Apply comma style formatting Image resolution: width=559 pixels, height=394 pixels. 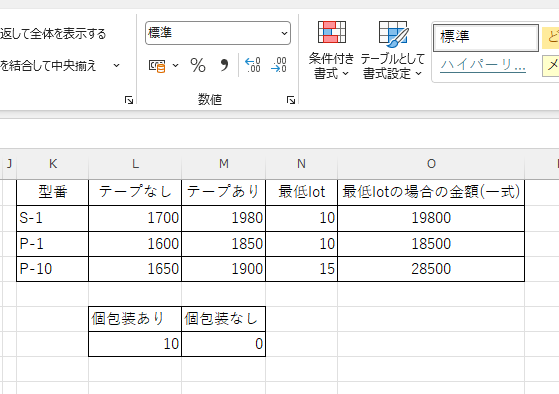pos(224,66)
